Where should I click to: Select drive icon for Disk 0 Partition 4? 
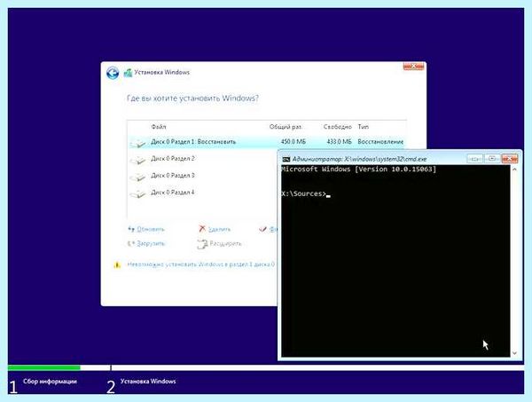click(x=137, y=193)
